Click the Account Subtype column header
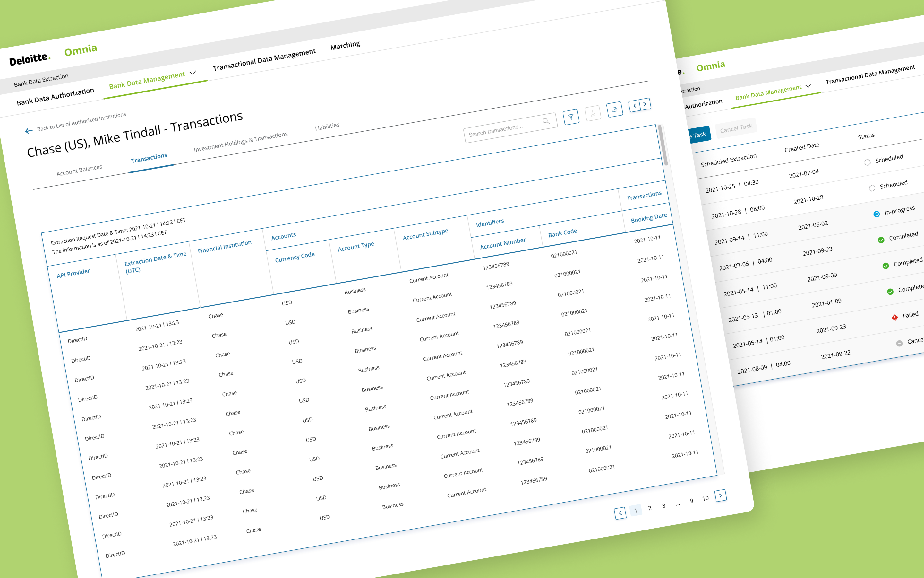The width and height of the screenshot is (924, 578). click(425, 234)
